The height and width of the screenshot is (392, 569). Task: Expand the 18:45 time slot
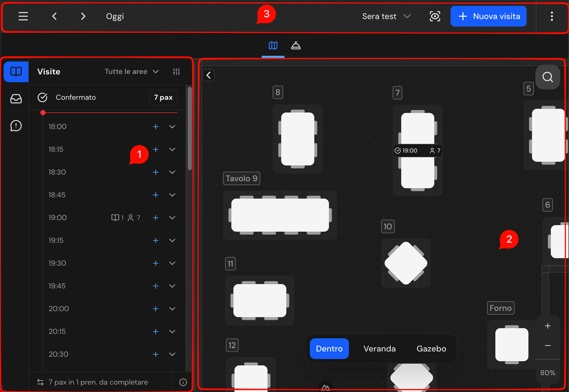tap(172, 195)
